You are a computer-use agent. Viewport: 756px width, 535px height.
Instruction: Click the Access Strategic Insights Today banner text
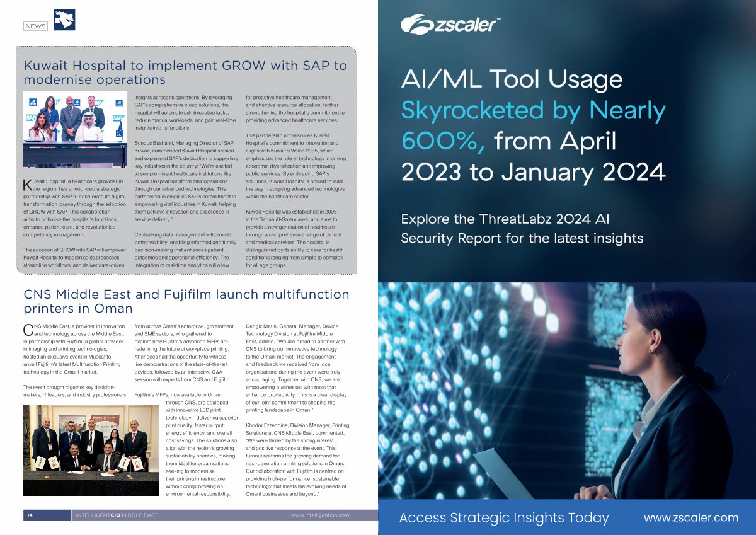pyautogui.click(x=504, y=518)
